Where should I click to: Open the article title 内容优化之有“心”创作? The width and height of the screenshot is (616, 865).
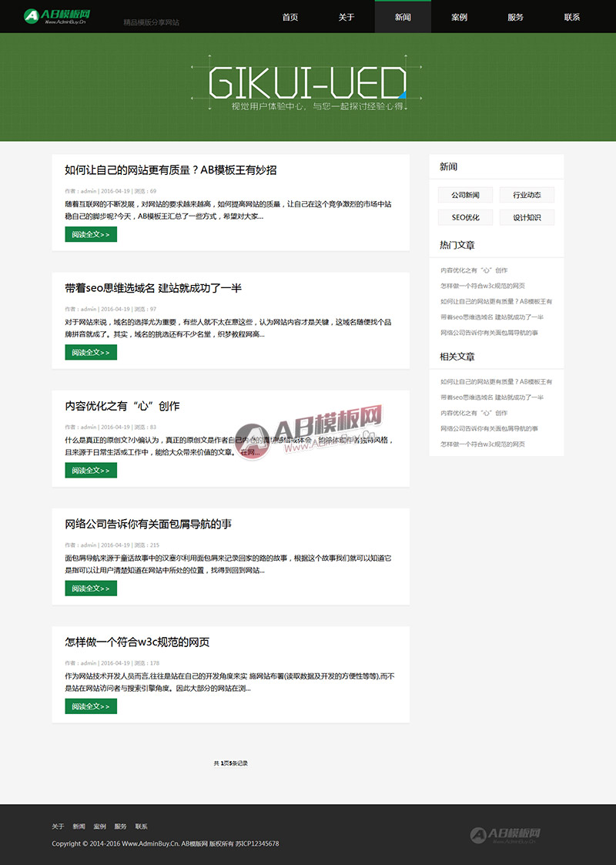click(122, 406)
